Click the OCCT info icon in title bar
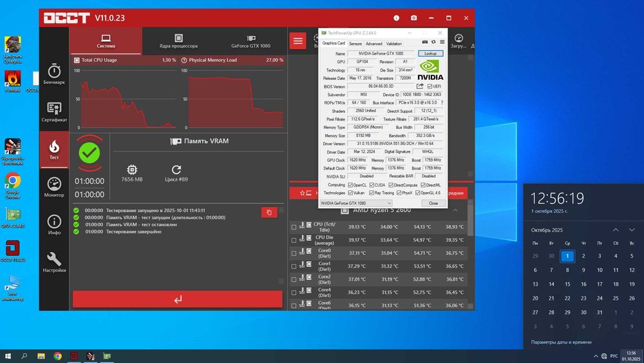The image size is (644, 363). [396, 17]
